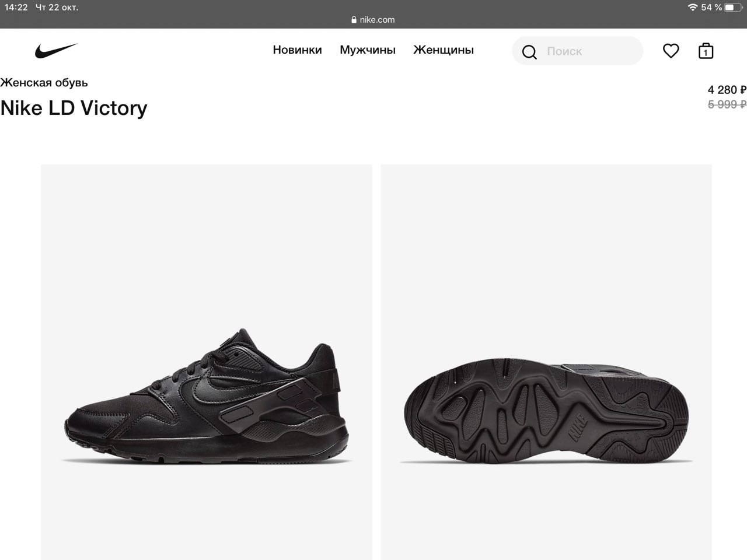
Task: Focus the Поиск search field
Action: point(589,51)
